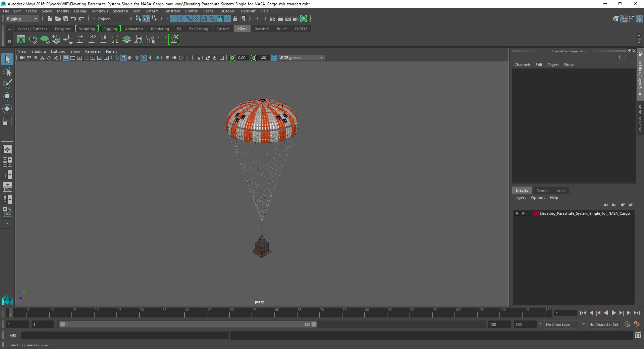Move selected layer up

coord(606,205)
